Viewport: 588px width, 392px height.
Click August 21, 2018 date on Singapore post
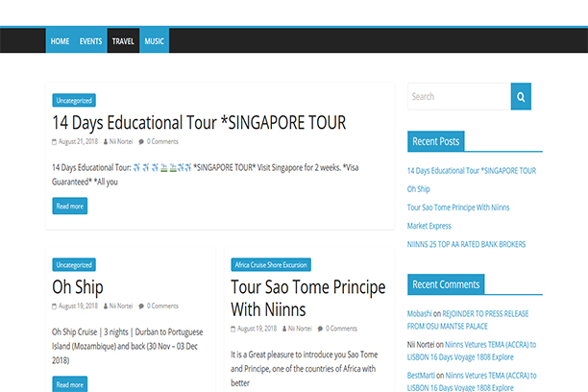[x=77, y=141]
